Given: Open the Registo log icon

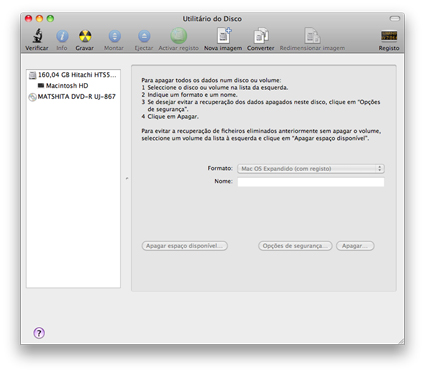Looking at the screenshot, I should pyautogui.click(x=389, y=36).
